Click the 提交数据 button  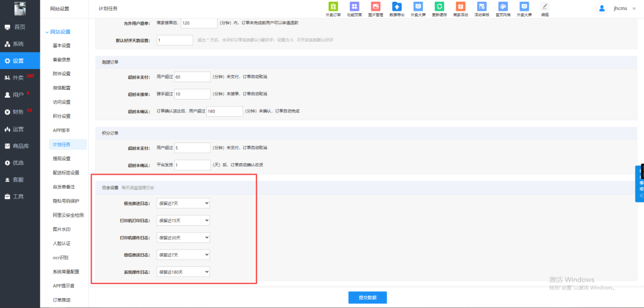click(367, 298)
